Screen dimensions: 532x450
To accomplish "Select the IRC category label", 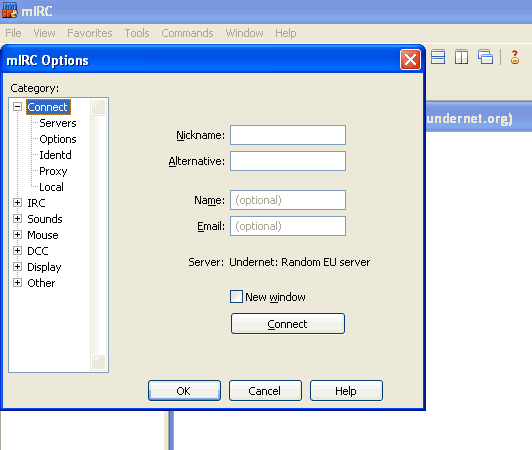I will (x=36, y=203).
